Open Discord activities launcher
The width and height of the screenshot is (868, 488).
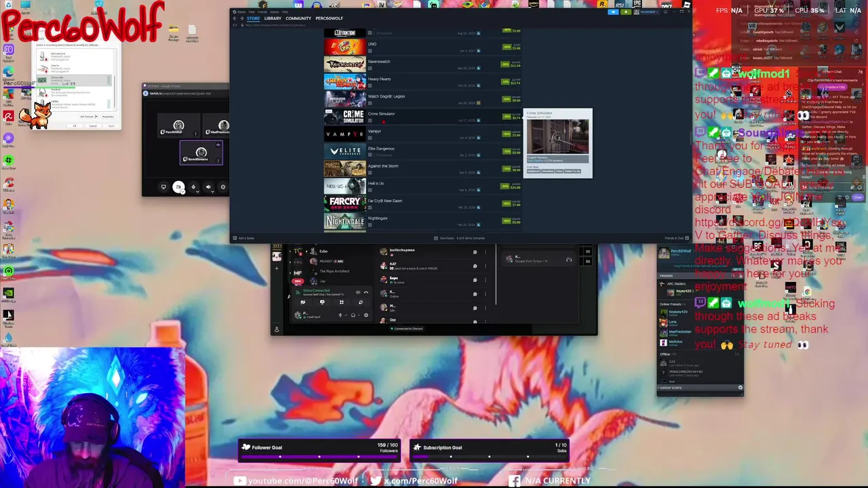click(x=342, y=302)
